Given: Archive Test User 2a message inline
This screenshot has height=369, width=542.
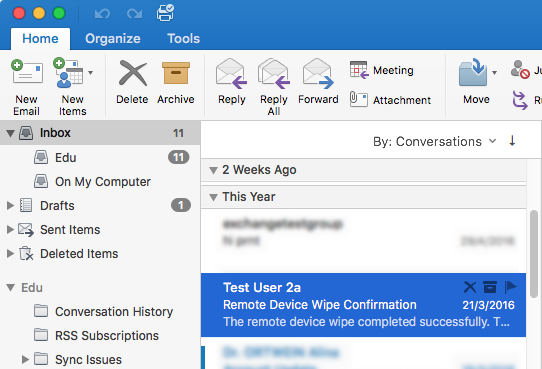Looking at the screenshot, I should click(x=490, y=287).
